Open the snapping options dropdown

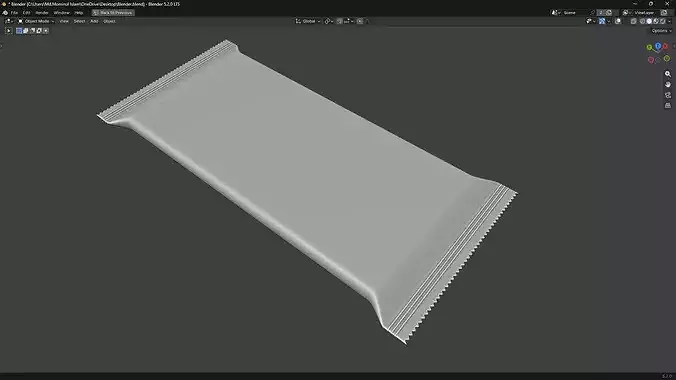[x=348, y=21]
